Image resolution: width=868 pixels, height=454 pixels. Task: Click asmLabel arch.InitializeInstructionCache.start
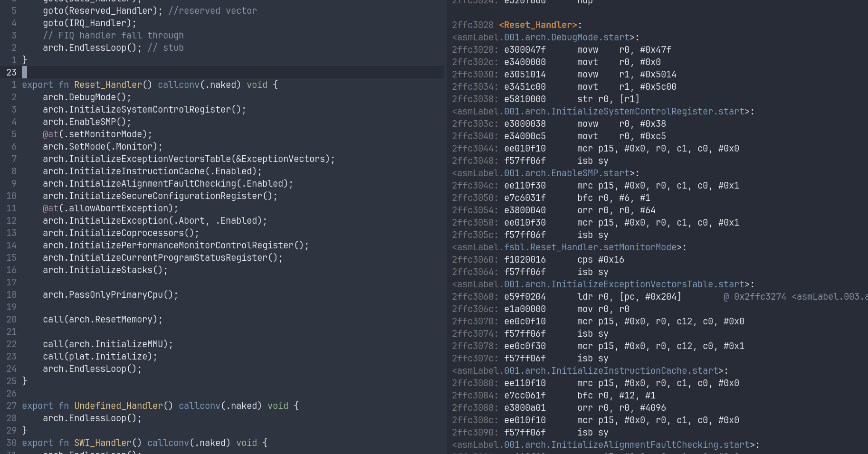(590, 370)
